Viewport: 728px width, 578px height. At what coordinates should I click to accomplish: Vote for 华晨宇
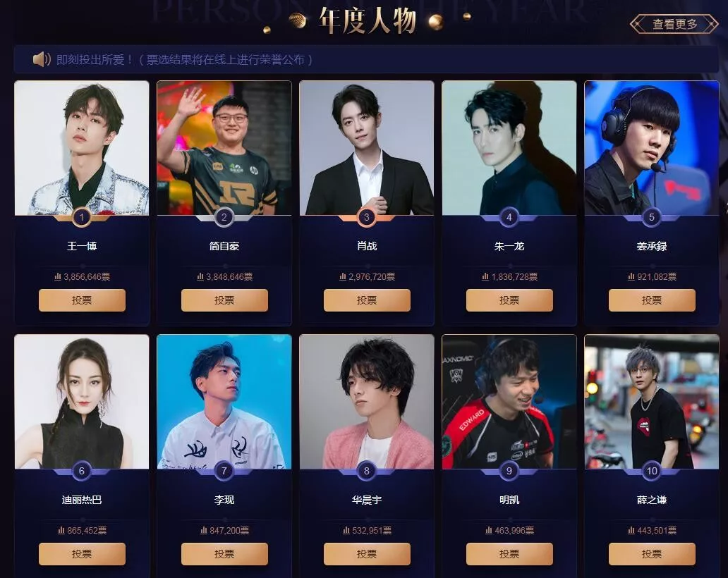pos(368,554)
